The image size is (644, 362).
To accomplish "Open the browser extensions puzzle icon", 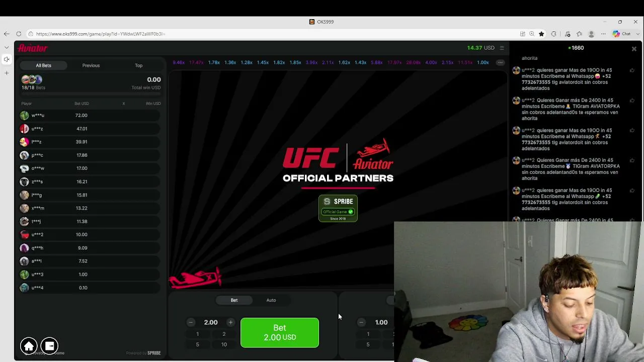I will 554,34.
